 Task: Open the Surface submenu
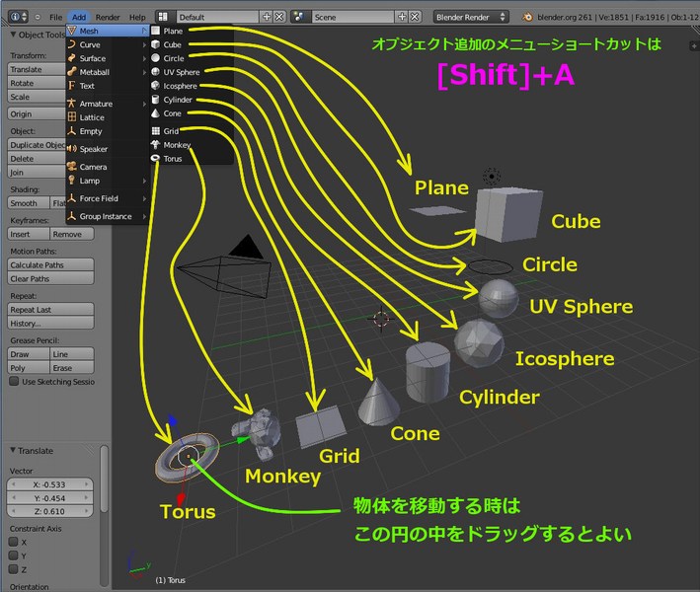108,58
